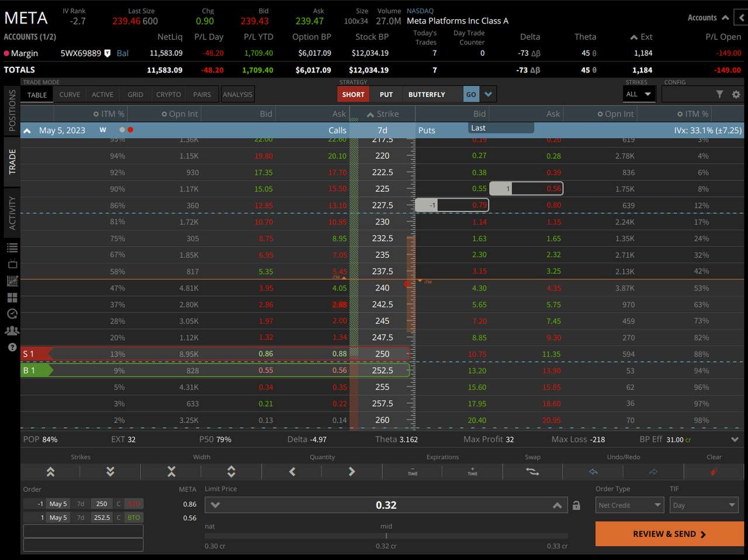Open the clock gauge icon in sidebar
The height and width of the screenshot is (560, 748).
[x=12, y=314]
